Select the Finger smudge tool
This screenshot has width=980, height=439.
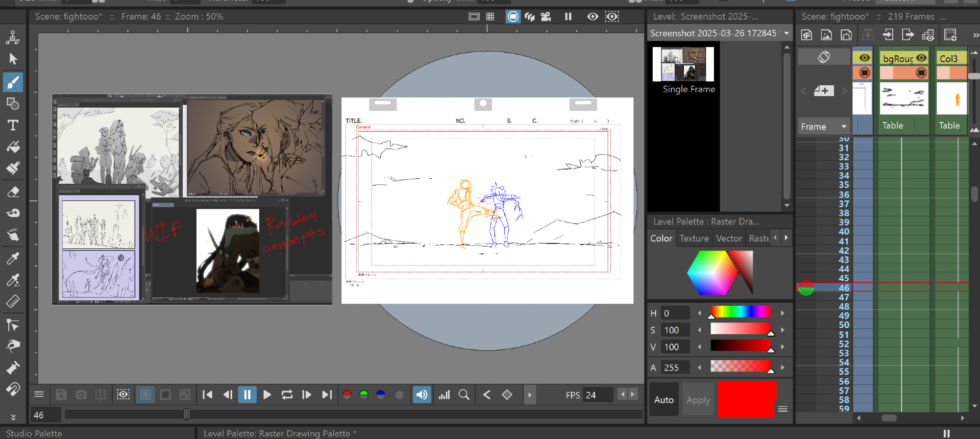pyautogui.click(x=13, y=235)
